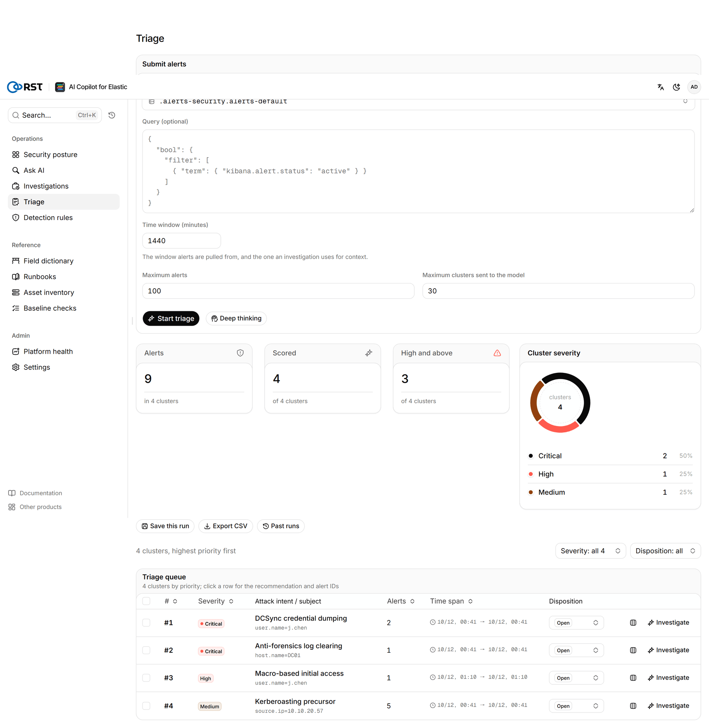Check the DCSync credential dumping row
The width and height of the screenshot is (709, 728).
pos(146,623)
